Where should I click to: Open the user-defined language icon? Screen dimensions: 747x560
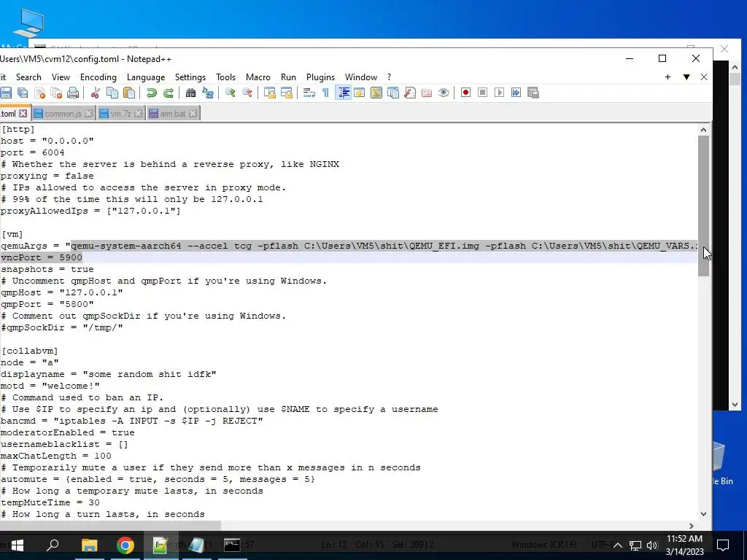(x=360, y=93)
